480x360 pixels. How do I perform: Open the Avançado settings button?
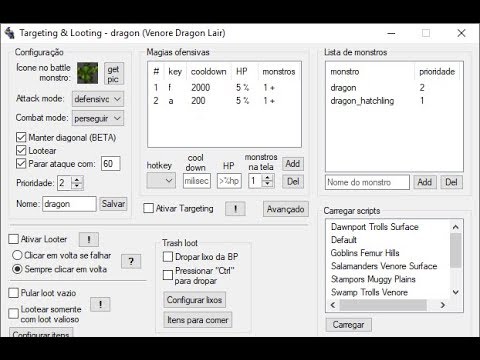pos(286,209)
